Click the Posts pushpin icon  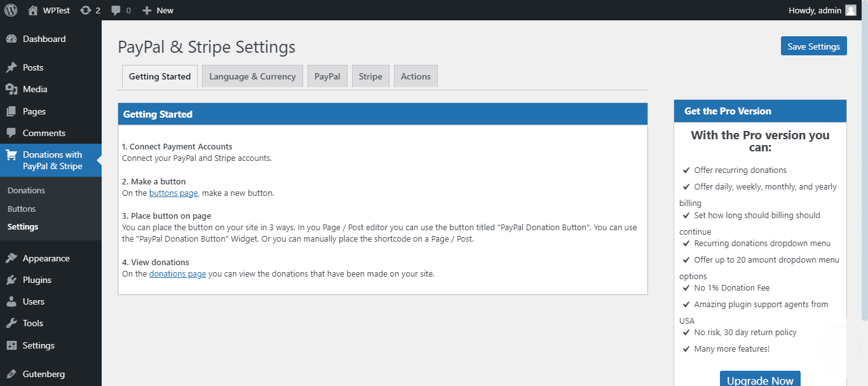pyautogui.click(x=11, y=67)
